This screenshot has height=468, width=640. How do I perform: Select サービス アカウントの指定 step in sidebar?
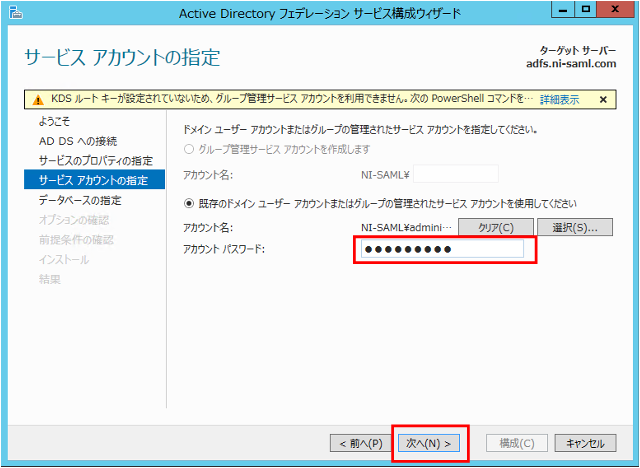pos(94,180)
